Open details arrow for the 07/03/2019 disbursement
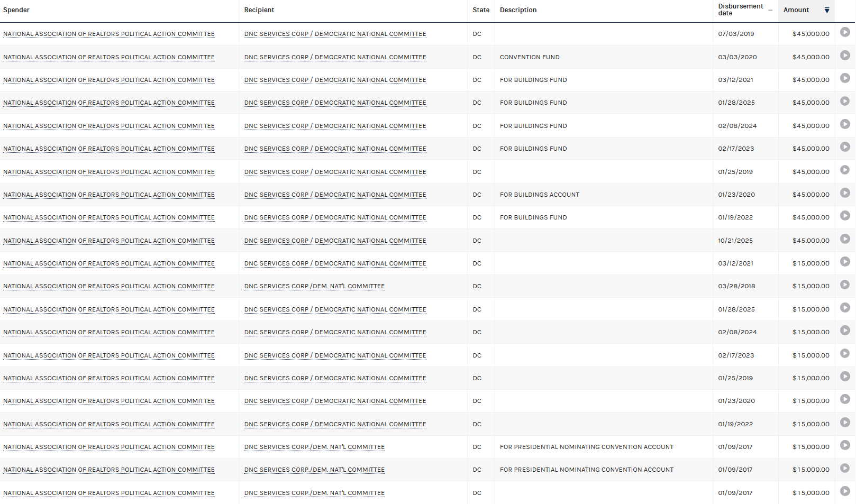856x504 pixels. 845,32
